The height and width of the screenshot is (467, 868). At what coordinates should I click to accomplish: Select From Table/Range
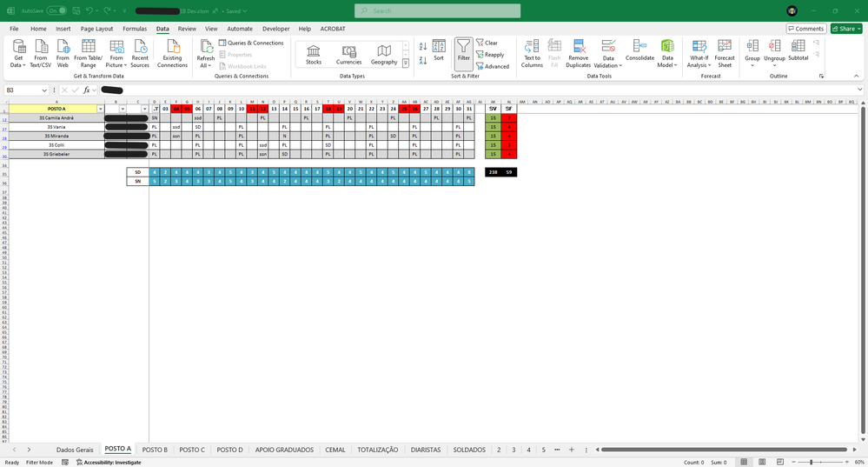tap(89, 54)
